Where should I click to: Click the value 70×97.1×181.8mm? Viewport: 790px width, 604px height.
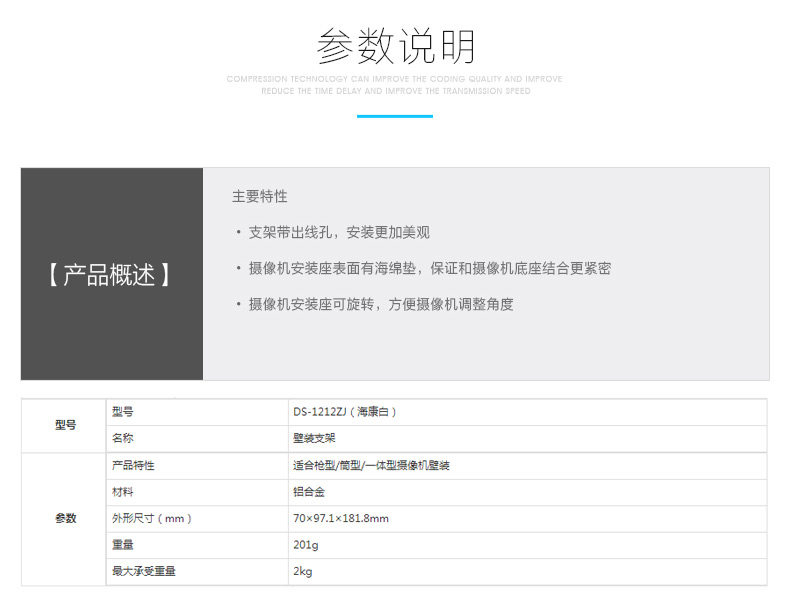(x=341, y=518)
